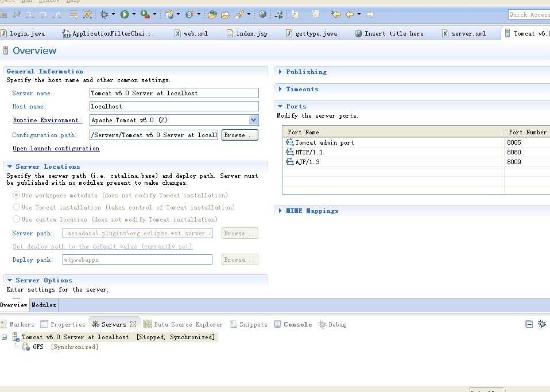Collapse the Server Options section
Screen dimensions: 550x392
10,280
